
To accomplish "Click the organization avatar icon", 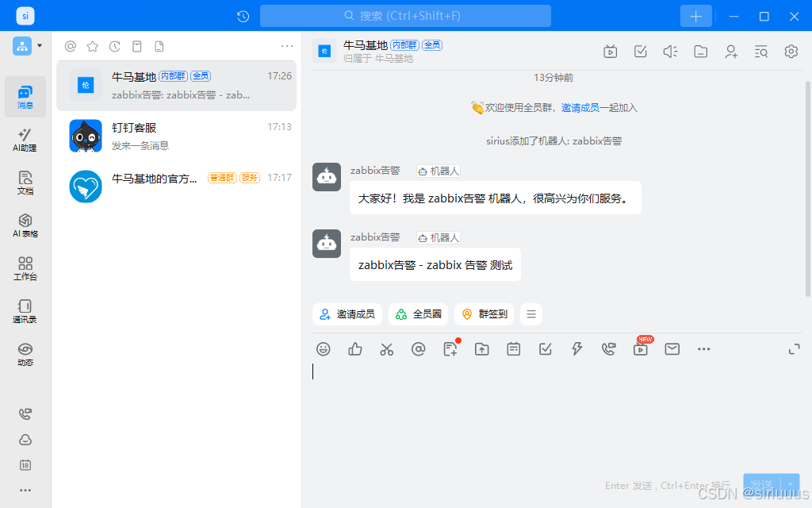I will (22, 45).
